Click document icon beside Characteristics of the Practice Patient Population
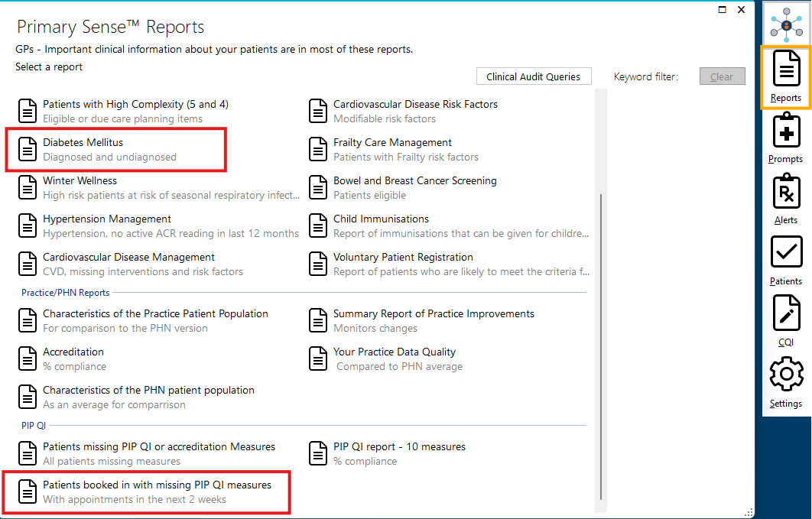The image size is (812, 519). tap(28, 321)
